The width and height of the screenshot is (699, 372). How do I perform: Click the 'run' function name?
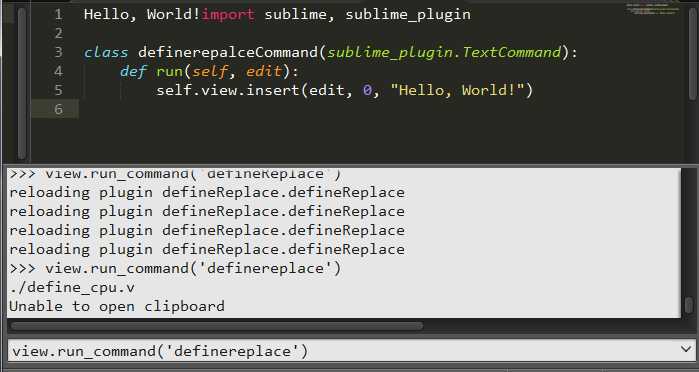169,72
